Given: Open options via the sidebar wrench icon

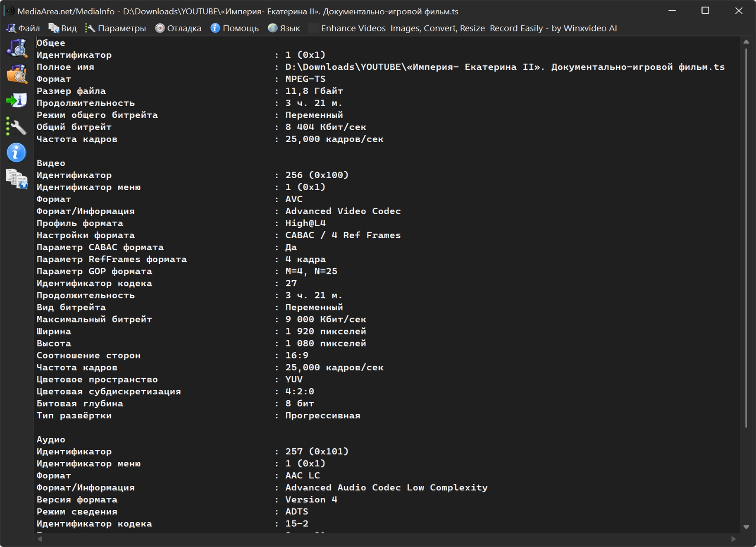Looking at the screenshot, I should click(x=17, y=127).
